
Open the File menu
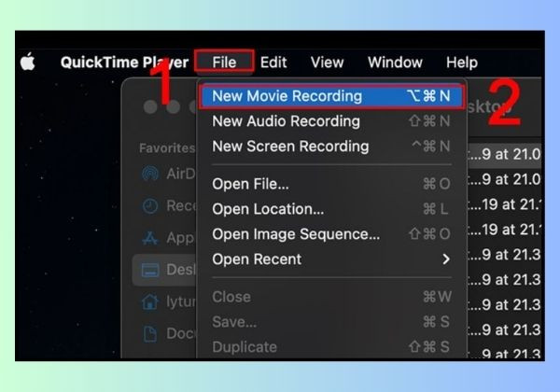pos(224,63)
